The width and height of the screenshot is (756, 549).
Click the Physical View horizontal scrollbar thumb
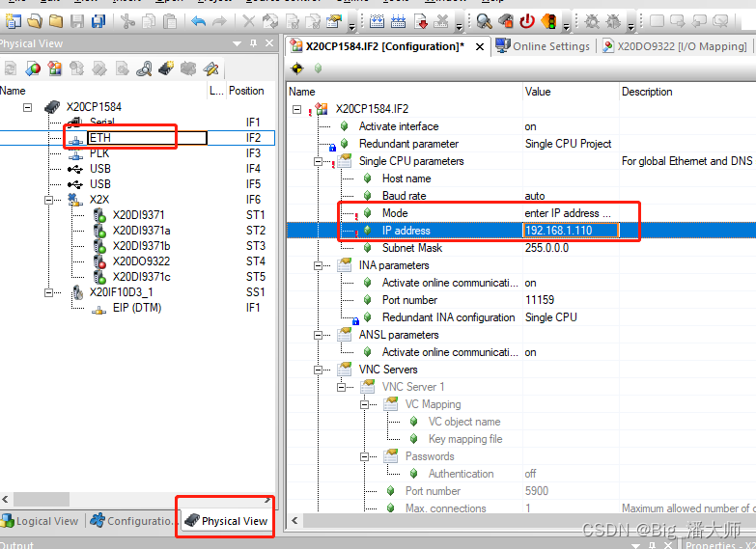pyautogui.click(x=42, y=500)
